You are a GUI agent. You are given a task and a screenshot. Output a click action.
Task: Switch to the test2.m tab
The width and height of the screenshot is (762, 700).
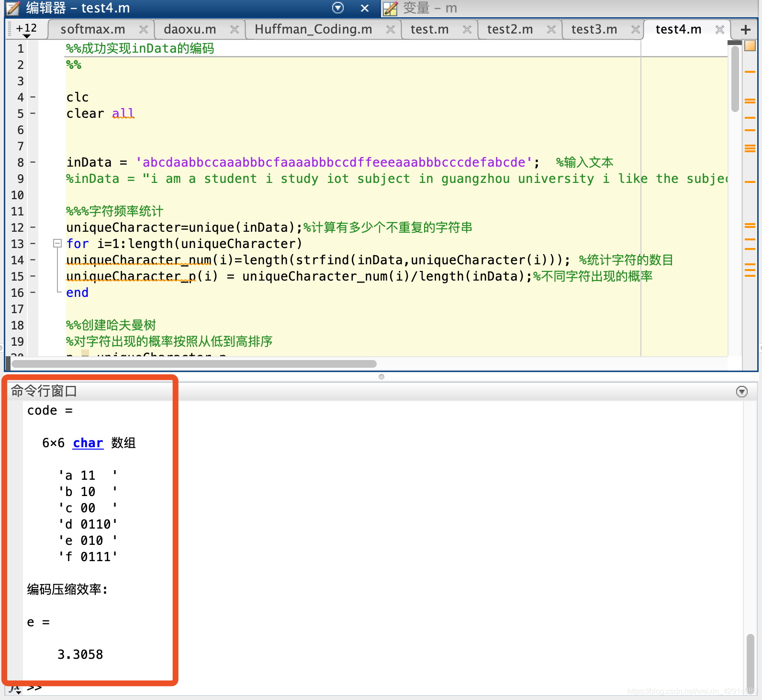click(510, 29)
